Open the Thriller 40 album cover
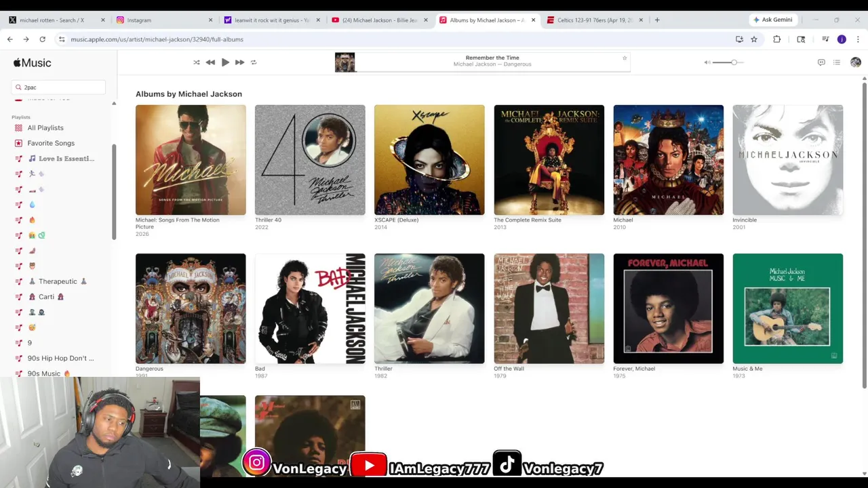 pyautogui.click(x=310, y=160)
